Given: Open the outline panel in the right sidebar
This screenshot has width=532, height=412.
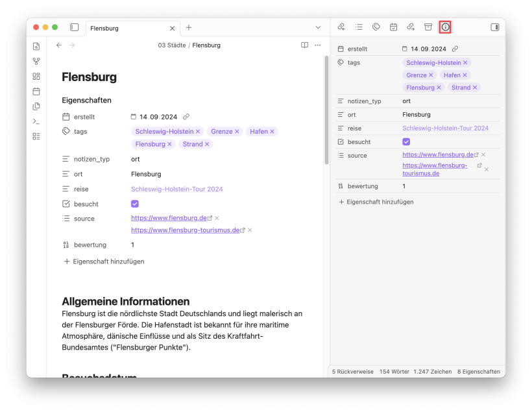Looking at the screenshot, I should [x=359, y=27].
